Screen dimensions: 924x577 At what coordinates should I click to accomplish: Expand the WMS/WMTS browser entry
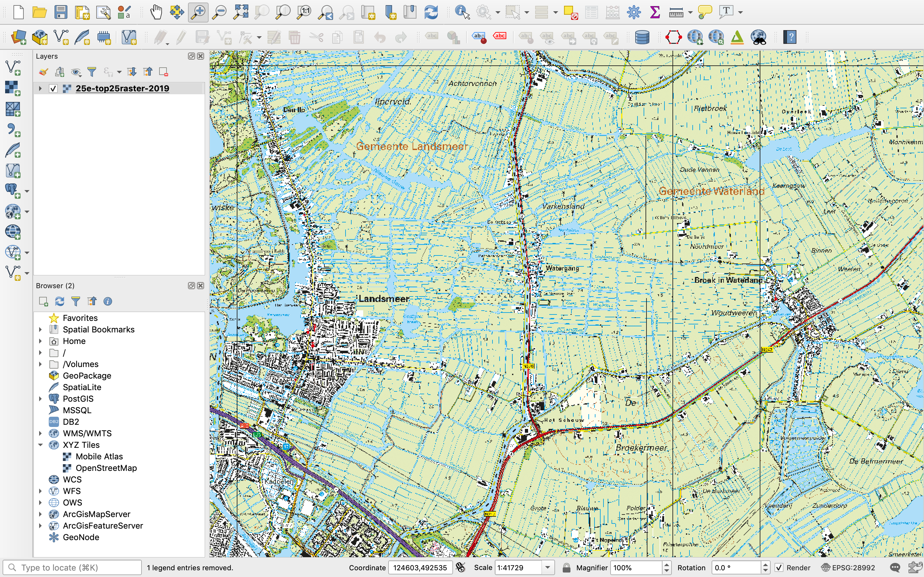tap(41, 433)
